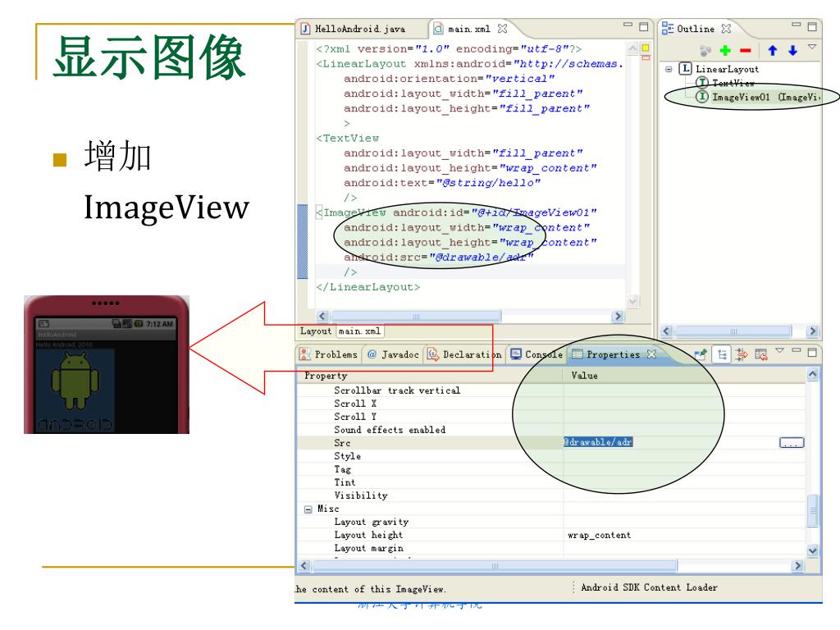Select ImageView01 in the Outline tree
Viewport: 840px width, 630px height.
(x=765, y=97)
